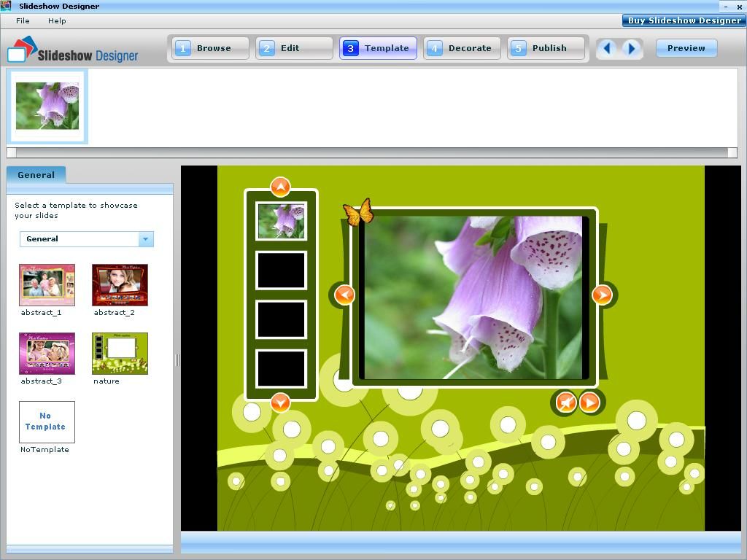Select the abstract_2 template
The height and width of the screenshot is (560, 747).
coord(120,285)
